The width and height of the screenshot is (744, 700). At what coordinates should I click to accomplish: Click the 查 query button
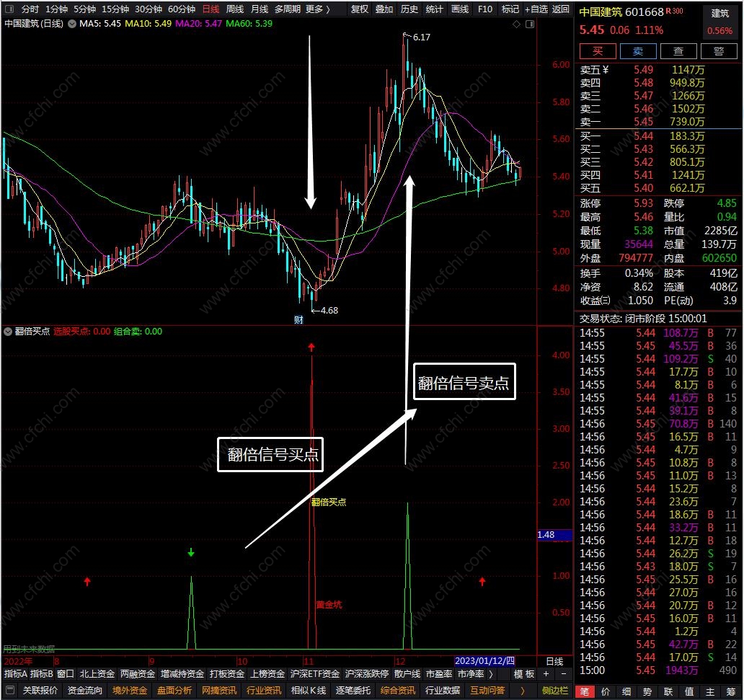pyautogui.click(x=678, y=51)
